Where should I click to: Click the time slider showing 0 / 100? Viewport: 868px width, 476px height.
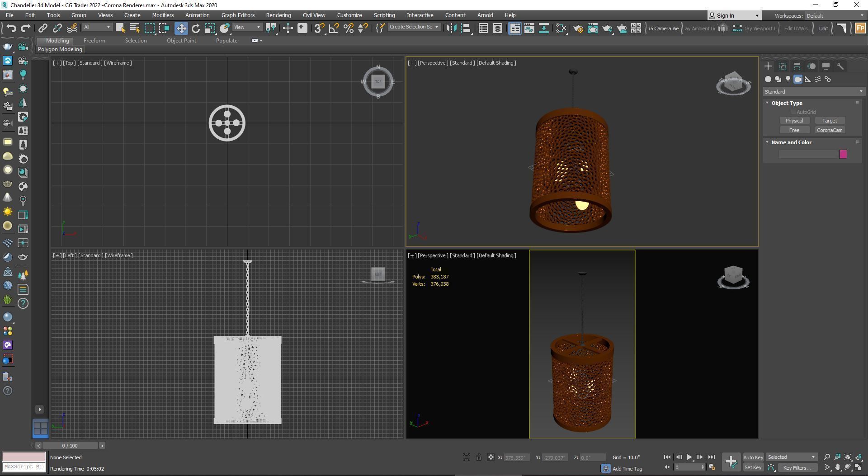click(70, 446)
